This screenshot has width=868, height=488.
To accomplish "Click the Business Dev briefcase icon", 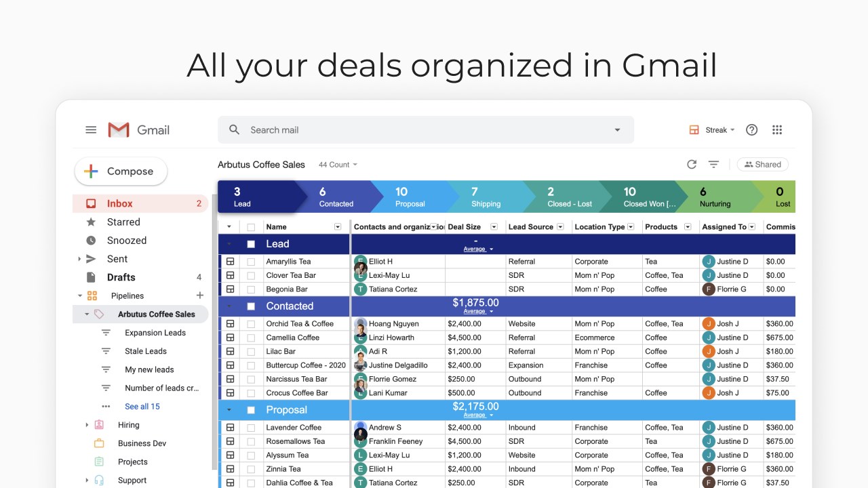I will coord(99,443).
